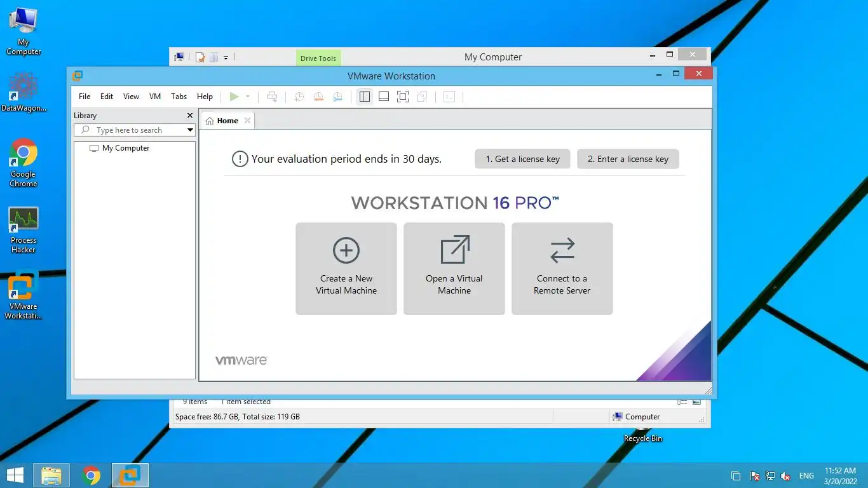Toggle the Show Library sidebar icon
The height and width of the screenshot is (488, 868).
coord(364,97)
